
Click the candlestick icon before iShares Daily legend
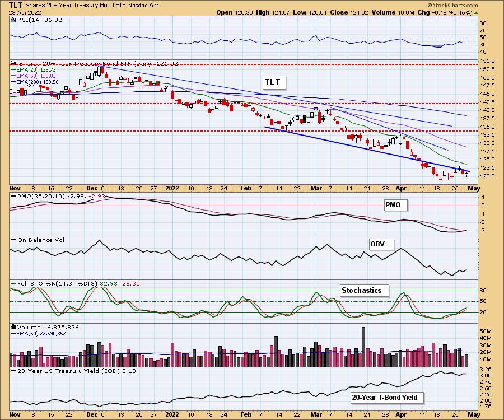coord(13,63)
